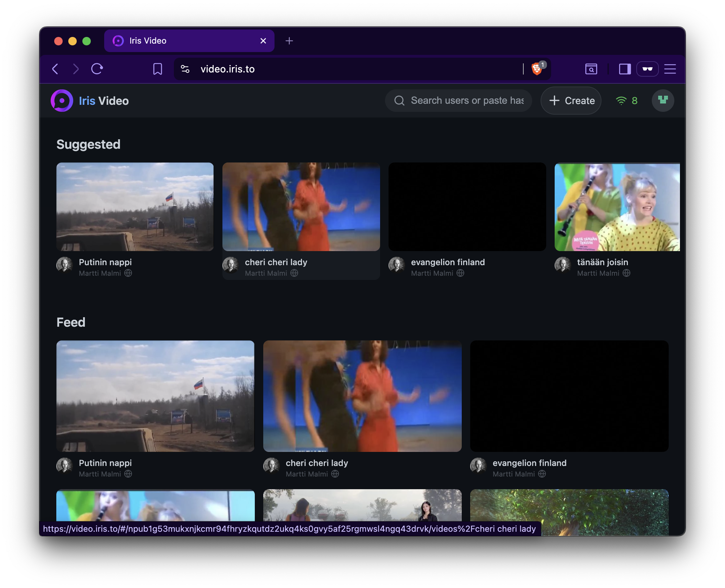Click the Create button

tap(571, 101)
